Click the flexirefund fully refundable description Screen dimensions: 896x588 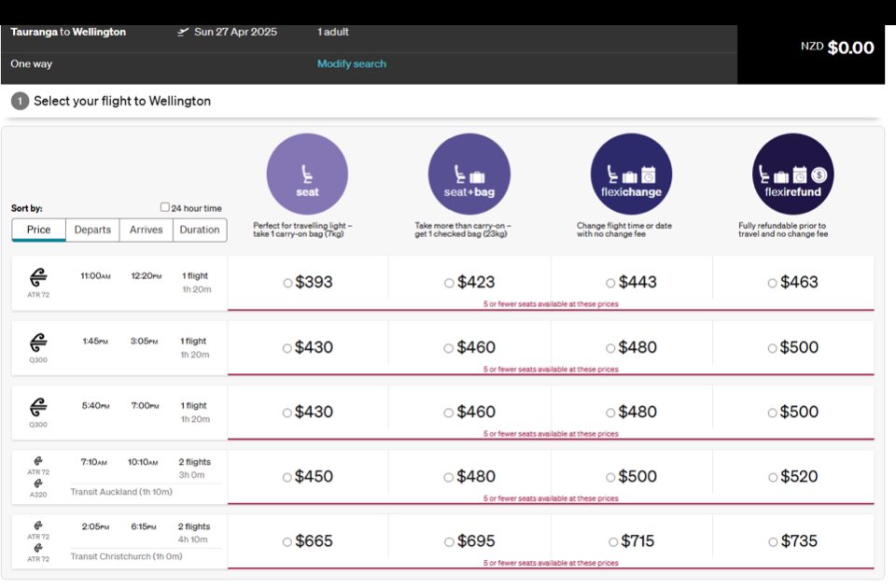point(783,230)
